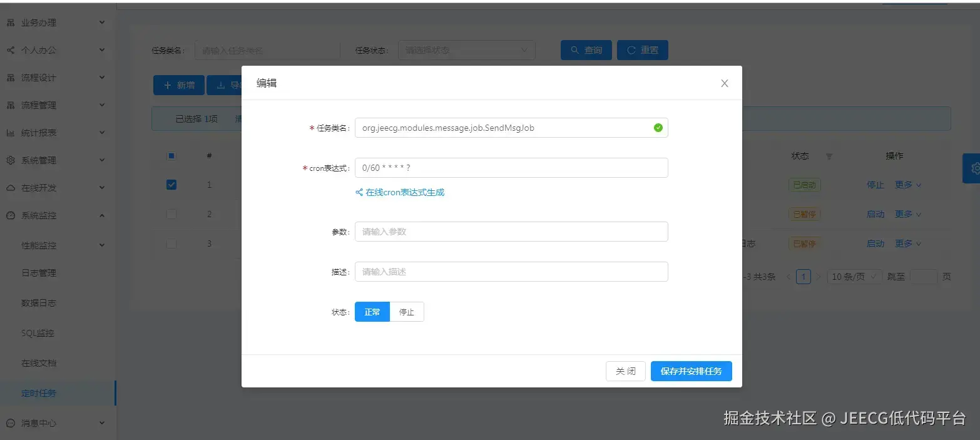
Task: Click the 任务类名 input in the dialog
Action: (x=511, y=128)
